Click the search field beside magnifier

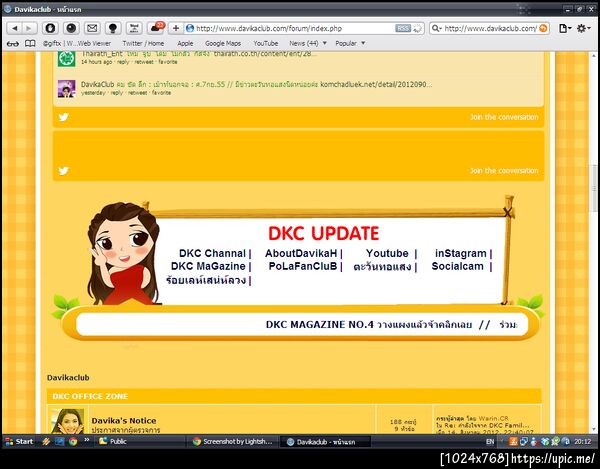(x=491, y=28)
